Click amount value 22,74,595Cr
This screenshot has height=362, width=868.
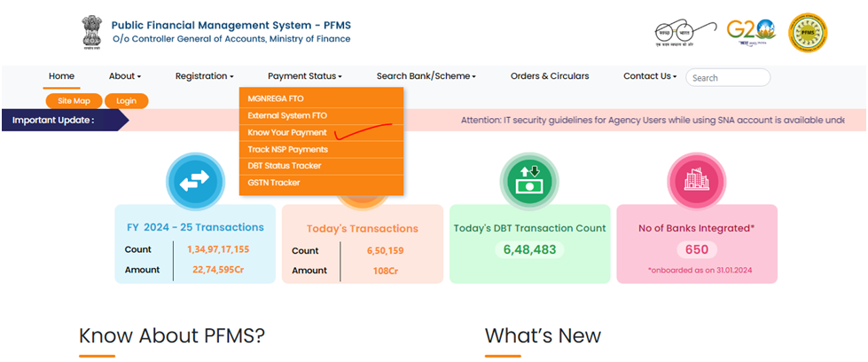click(x=218, y=270)
